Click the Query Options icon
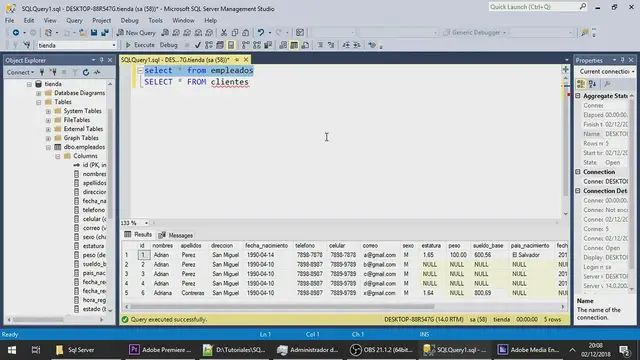Viewport: 640px width, 360px height. tap(220, 45)
